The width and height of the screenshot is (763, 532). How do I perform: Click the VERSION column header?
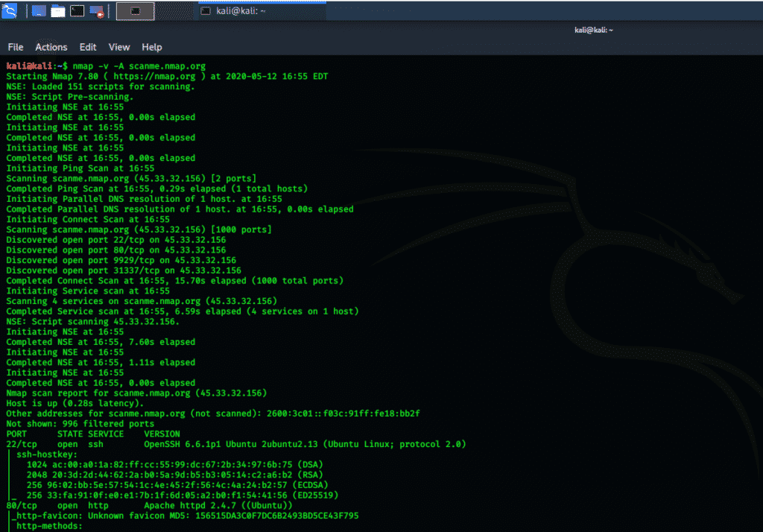pos(162,434)
